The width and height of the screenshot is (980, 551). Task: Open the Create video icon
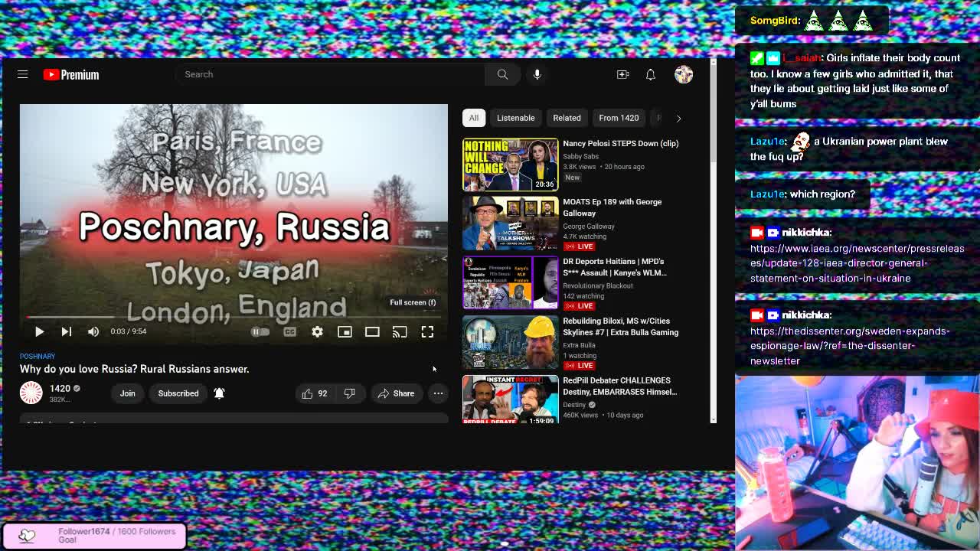click(x=622, y=74)
